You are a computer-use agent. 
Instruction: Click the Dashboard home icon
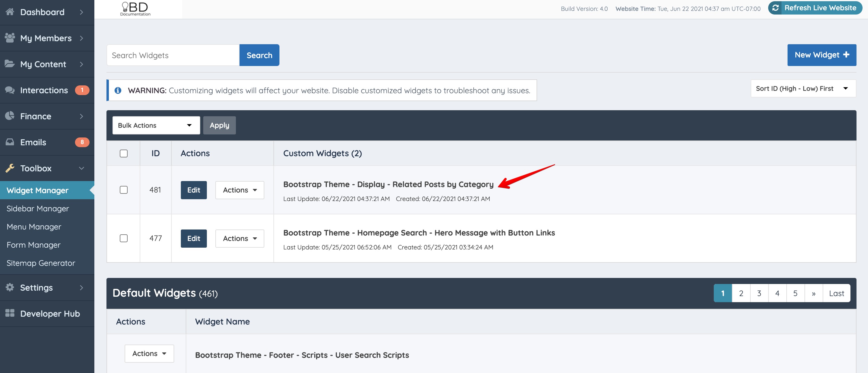pos(10,12)
